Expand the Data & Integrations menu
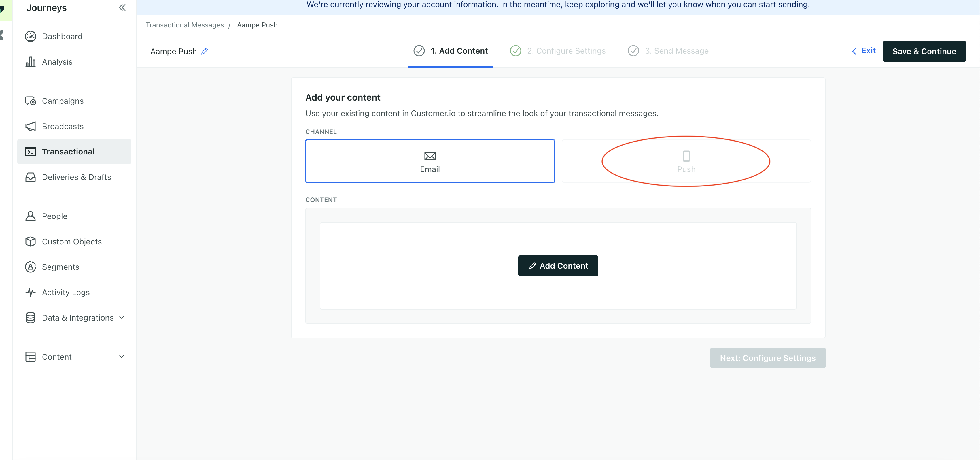 click(77, 317)
